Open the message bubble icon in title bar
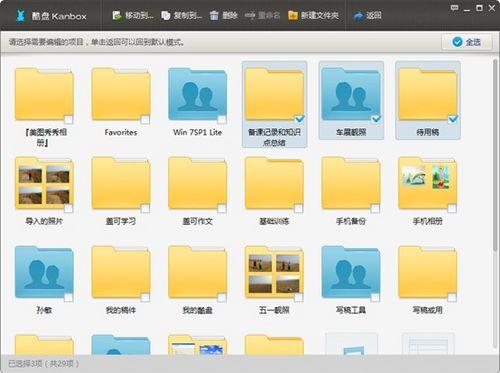 click(454, 8)
